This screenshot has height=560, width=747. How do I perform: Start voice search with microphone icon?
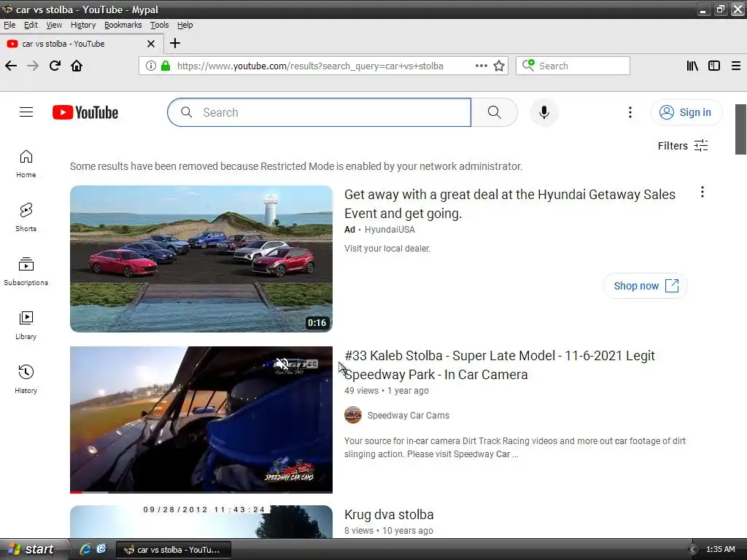[544, 112]
